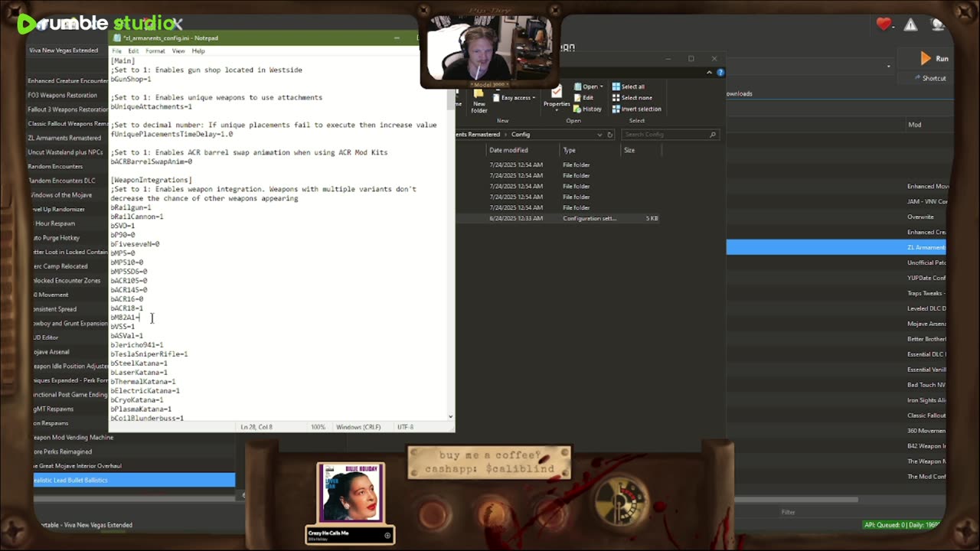Switch to the Downloads tab in Mod Organizer
Screen dimensions: 980x551
739,93
